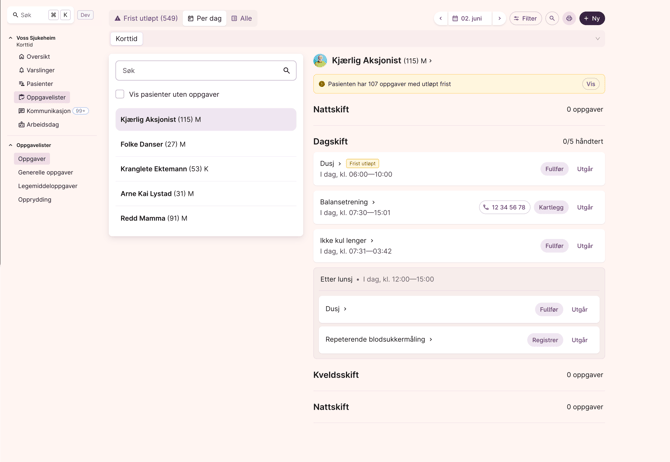Click Fullfør on the first Dusj task

pos(554,169)
